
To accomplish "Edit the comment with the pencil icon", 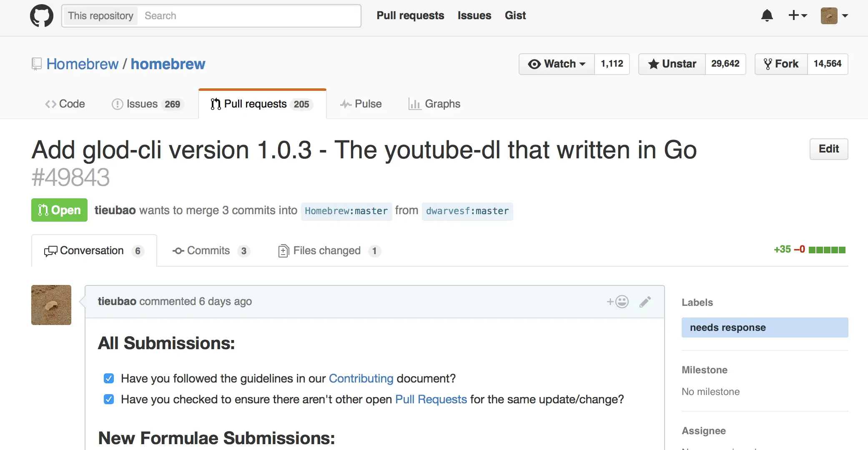I will (x=645, y=301).
